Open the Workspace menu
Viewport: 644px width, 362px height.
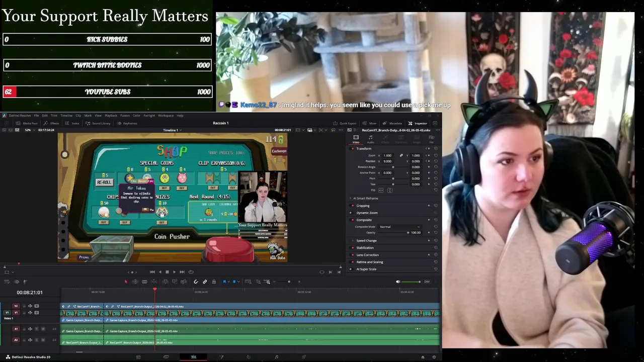[x=166, y=116]
